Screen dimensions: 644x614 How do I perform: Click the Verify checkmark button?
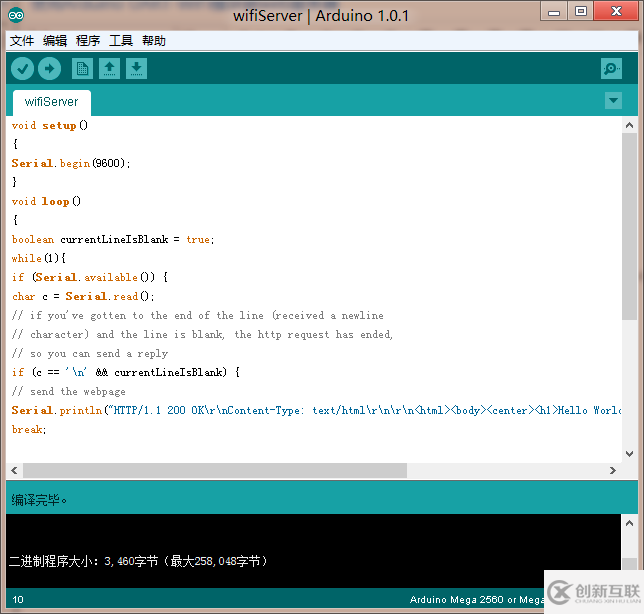tap(22, 69)
